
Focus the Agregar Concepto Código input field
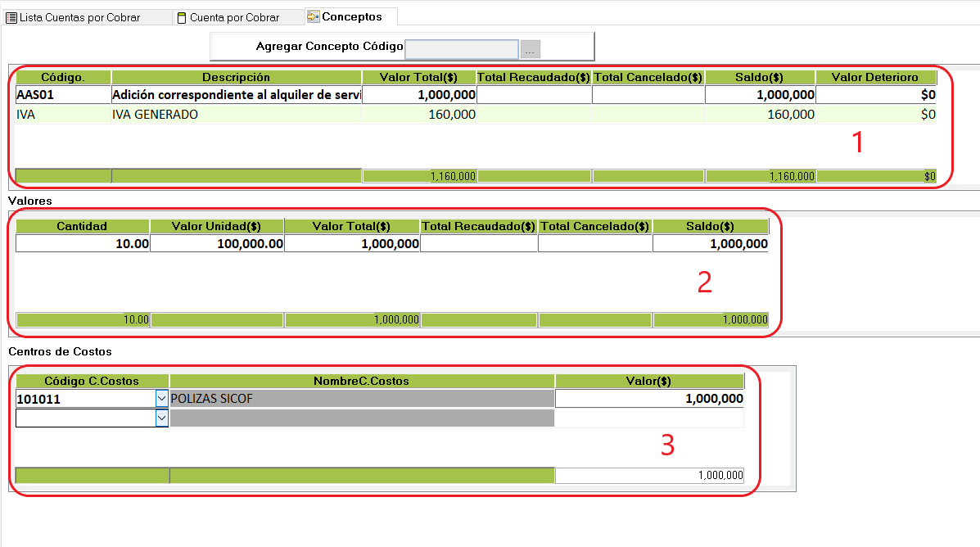point(462,49)
